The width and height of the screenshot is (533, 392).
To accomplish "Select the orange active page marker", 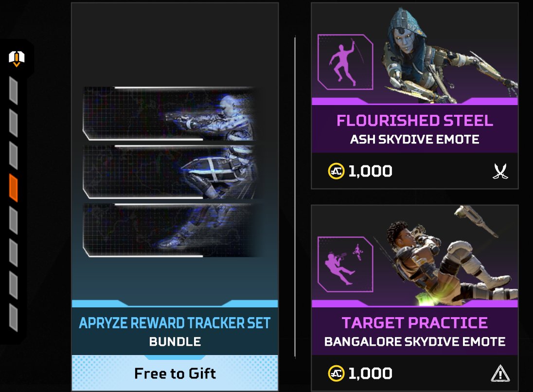I will tap(13, 188).
